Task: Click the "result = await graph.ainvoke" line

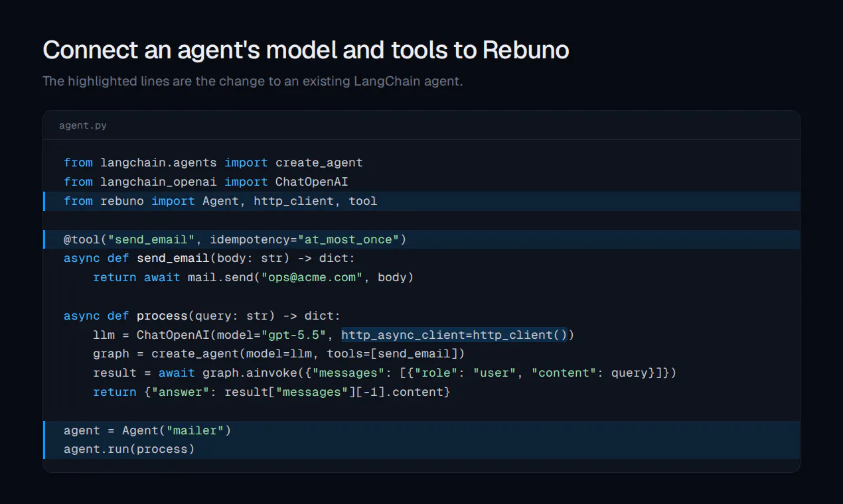Action: pyautogui.click(x=384, y=373)
